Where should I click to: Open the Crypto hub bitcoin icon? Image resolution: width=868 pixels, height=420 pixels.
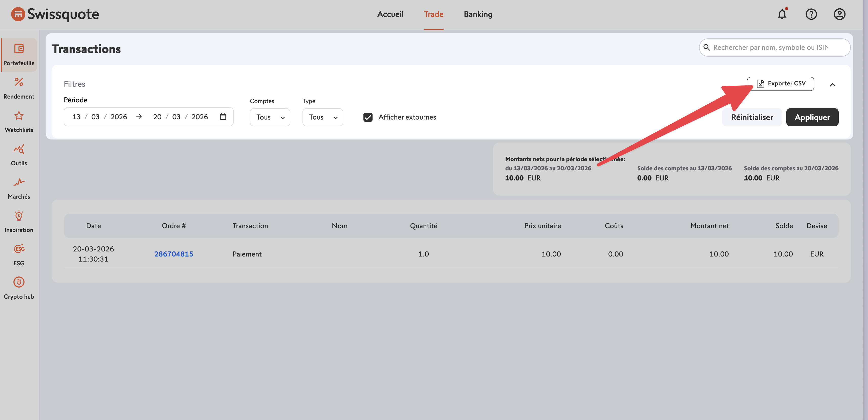pos(19,282)
